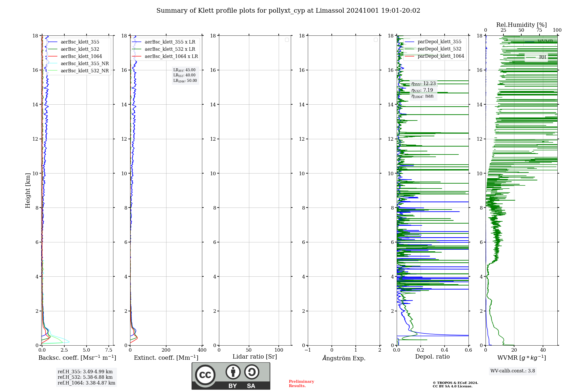Click the CC BY SA 4.0 License text
The image size is (577, 392).
(452, 386)
